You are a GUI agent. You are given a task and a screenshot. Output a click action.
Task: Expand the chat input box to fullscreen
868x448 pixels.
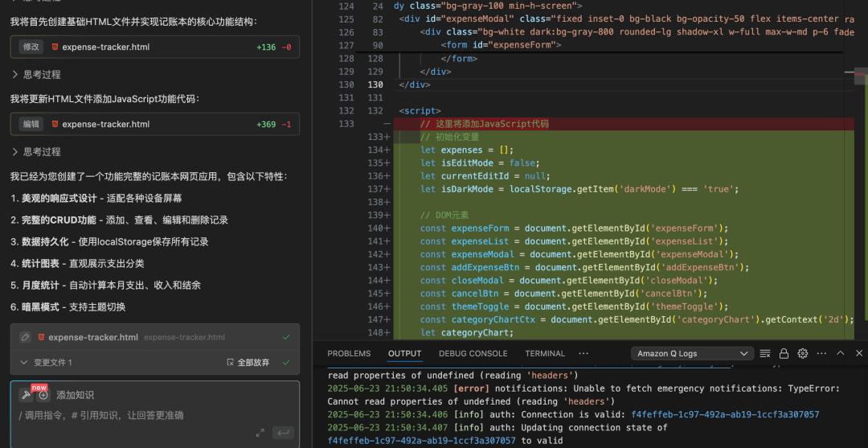(260, 433)
